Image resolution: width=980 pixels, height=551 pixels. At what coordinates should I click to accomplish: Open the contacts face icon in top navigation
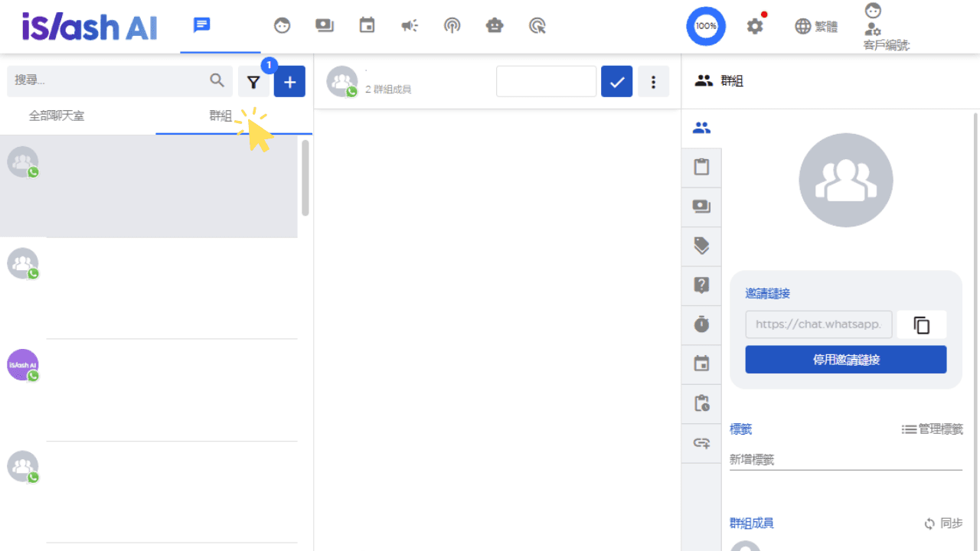click(283, 26)
